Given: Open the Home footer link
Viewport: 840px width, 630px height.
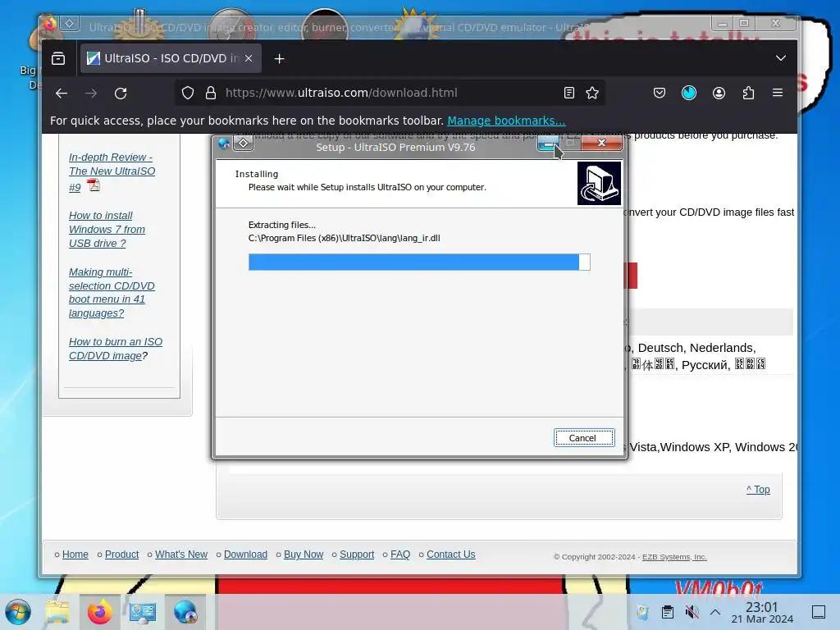Looking at the screenshot, I should pyautogui.click(x=75, y=555).
